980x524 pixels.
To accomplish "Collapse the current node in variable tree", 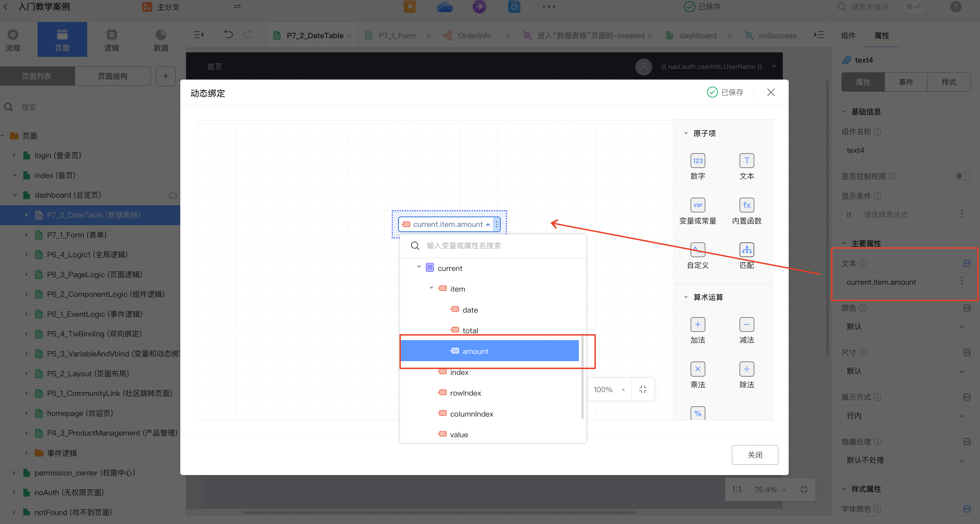I will (418, 267).
